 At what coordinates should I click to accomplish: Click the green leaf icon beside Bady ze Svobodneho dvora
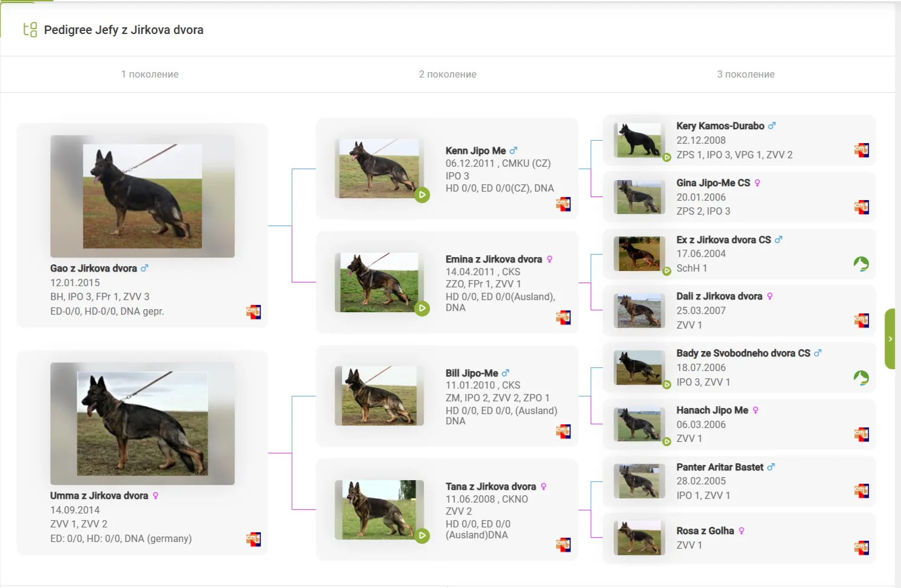coord(861,378)
